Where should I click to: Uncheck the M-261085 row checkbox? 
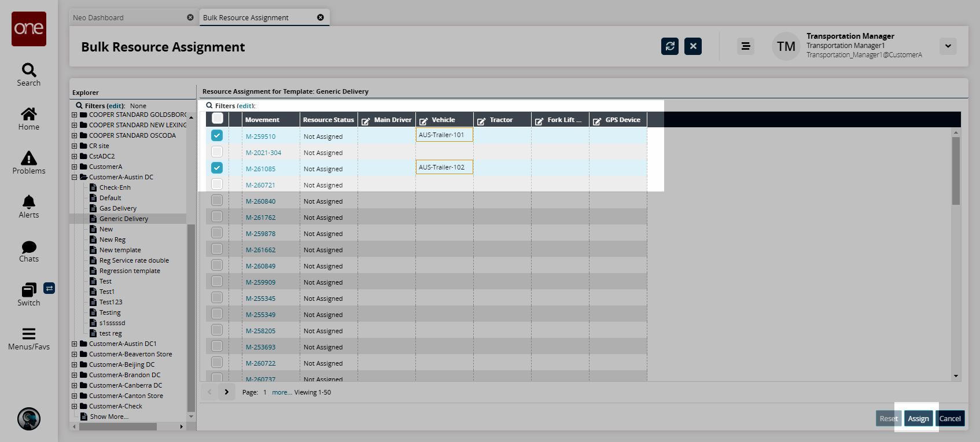[x=217, y=168]
